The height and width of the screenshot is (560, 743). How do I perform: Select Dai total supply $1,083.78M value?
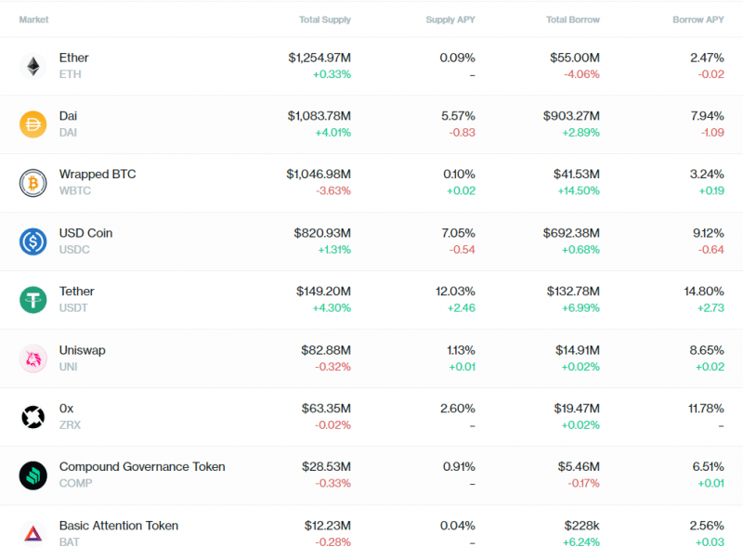coord(319,116)
